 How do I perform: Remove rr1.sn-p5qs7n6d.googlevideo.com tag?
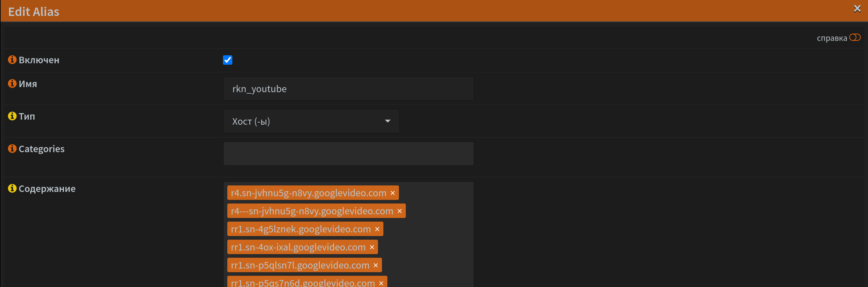(x=381, y=283)
